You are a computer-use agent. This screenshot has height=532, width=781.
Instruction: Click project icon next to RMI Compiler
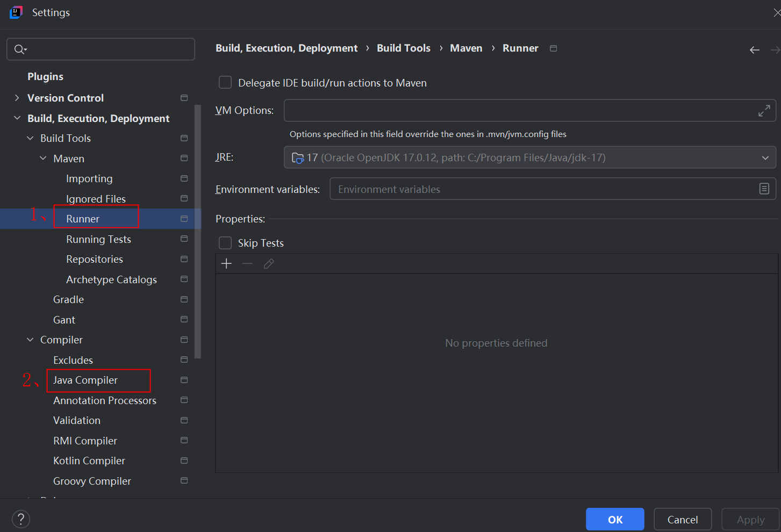[184, 440]
